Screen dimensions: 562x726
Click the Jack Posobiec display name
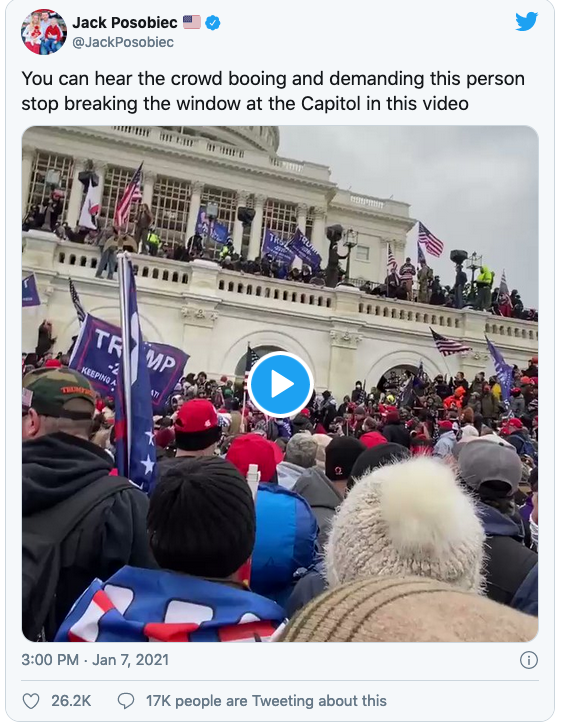(x=125, y=22)
